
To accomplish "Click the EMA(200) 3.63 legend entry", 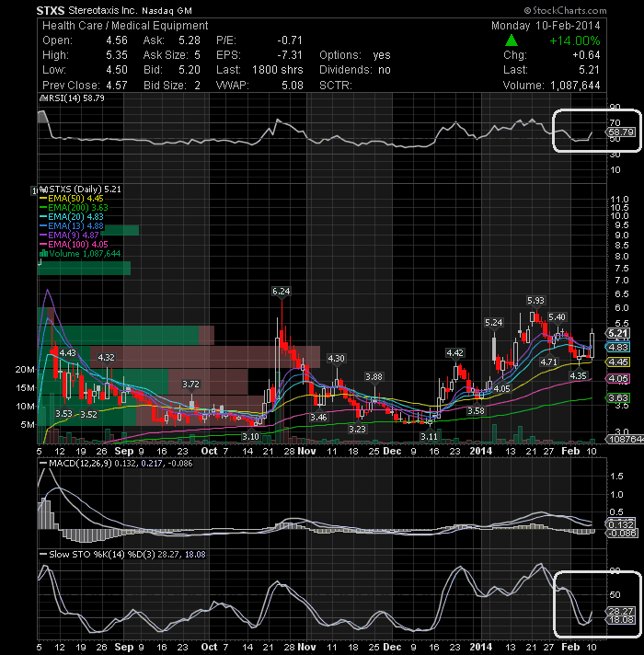I will pos(74,208).
